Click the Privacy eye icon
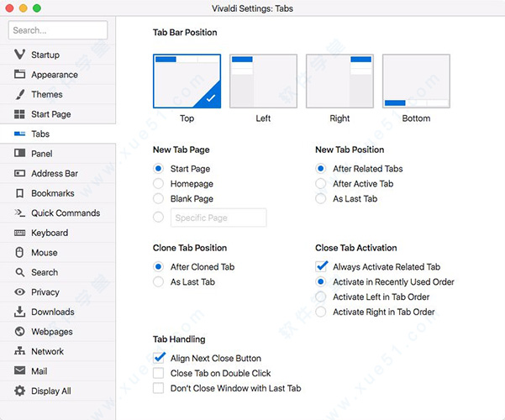 pyautogui.click(x=19, y=291)
